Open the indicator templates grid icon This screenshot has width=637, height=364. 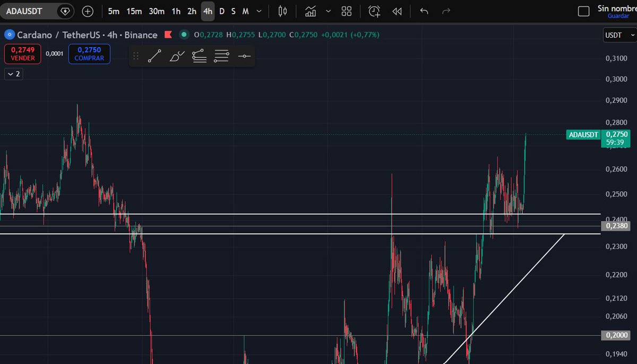click(x=347, y=11)
